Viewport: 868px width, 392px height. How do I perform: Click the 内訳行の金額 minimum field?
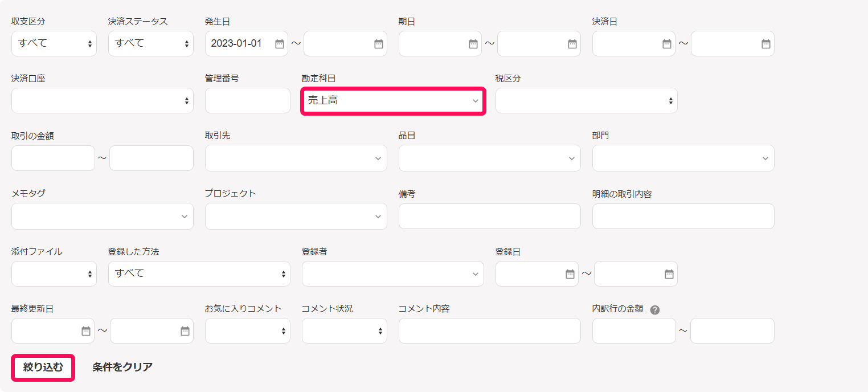coord(634,331)
